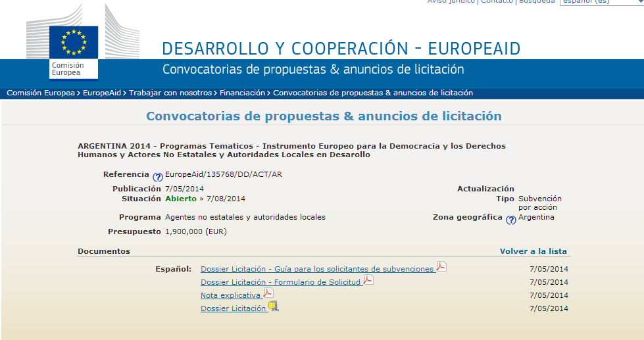
Task: Download Dossier Licitación - Guía para los solicitantes
Action: point(317,269)
